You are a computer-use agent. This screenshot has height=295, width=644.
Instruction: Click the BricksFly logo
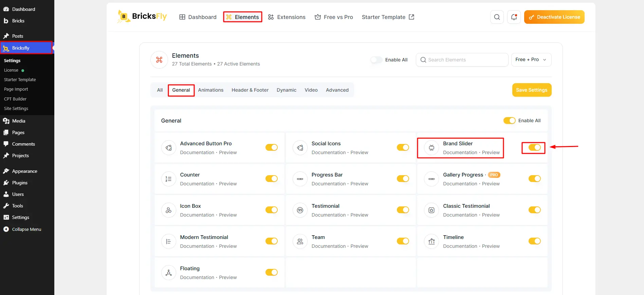coord(142,16)
